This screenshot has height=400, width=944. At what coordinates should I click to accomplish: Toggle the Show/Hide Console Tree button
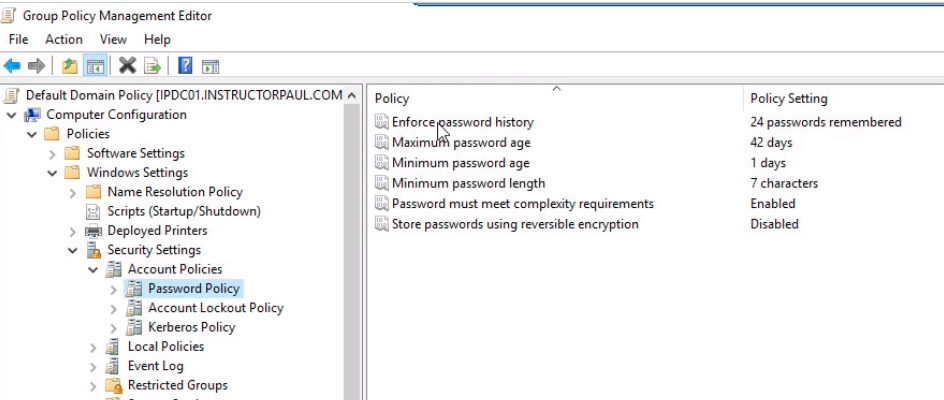pos(95,66)
